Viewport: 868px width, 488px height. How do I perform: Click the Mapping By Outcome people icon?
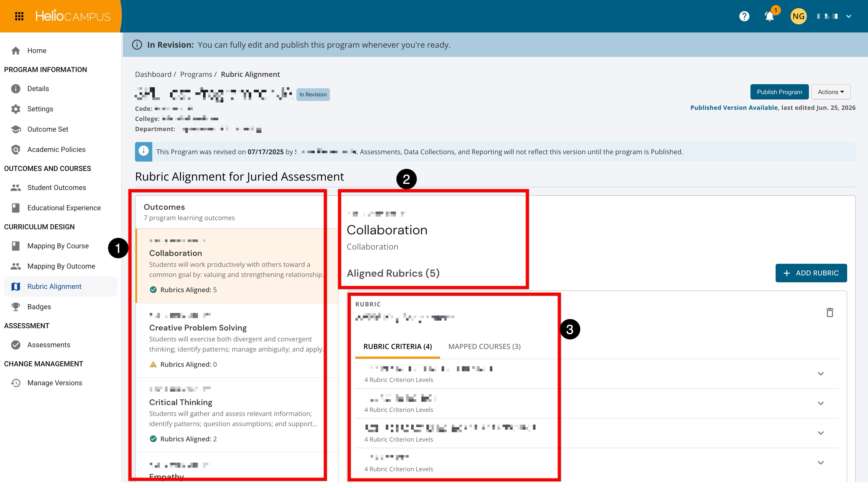point(15,266)
